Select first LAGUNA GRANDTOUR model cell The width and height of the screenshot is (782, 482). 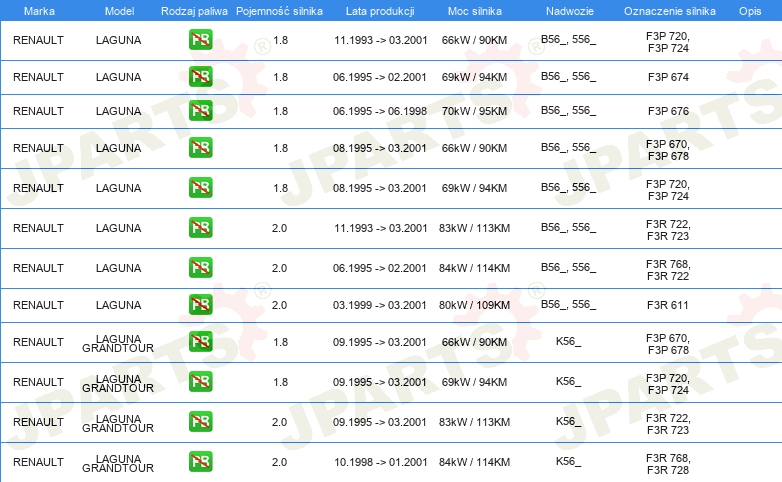point(118,343)
